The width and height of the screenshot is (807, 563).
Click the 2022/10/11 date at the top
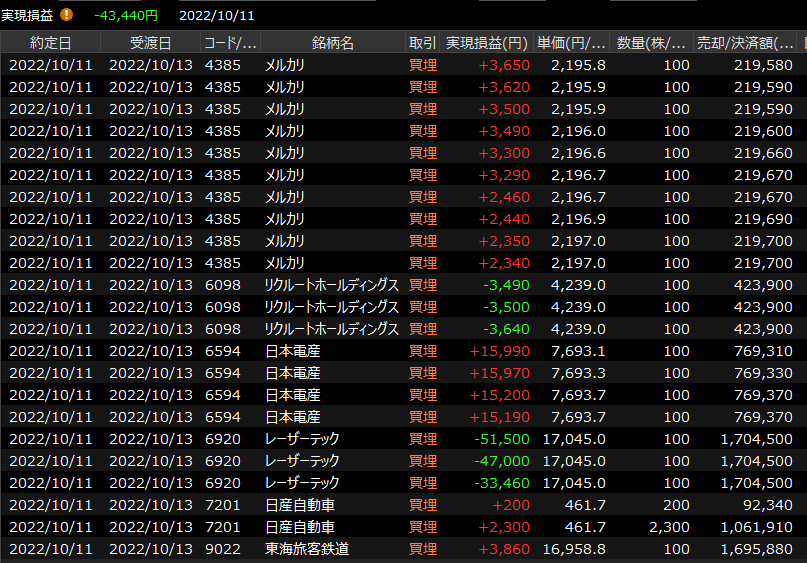tap(217, 15)
